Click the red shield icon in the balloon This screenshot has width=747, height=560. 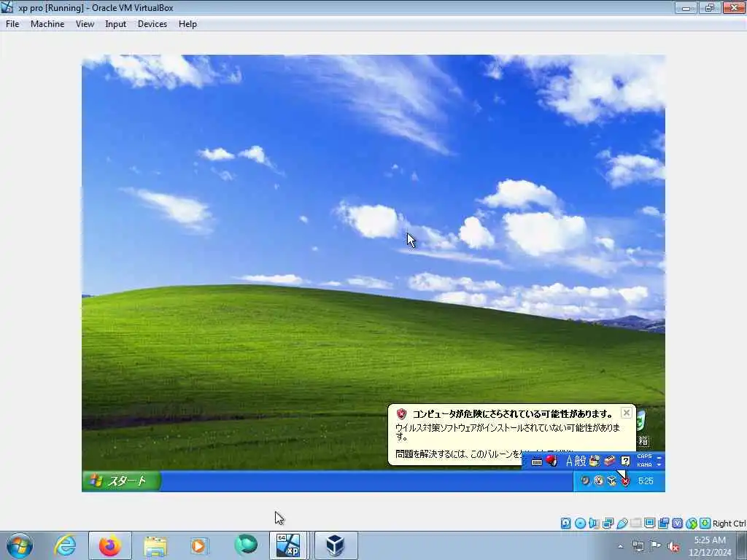coord(402,414)
